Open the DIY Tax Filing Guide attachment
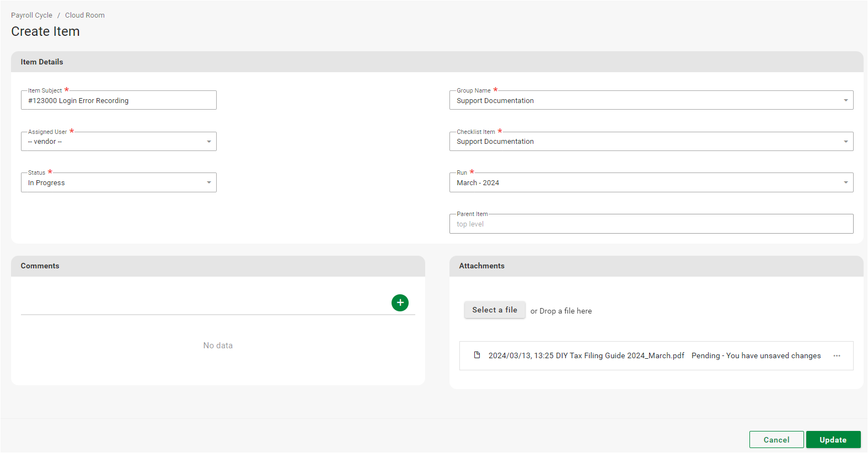The image size is (868, 453). 586,356
